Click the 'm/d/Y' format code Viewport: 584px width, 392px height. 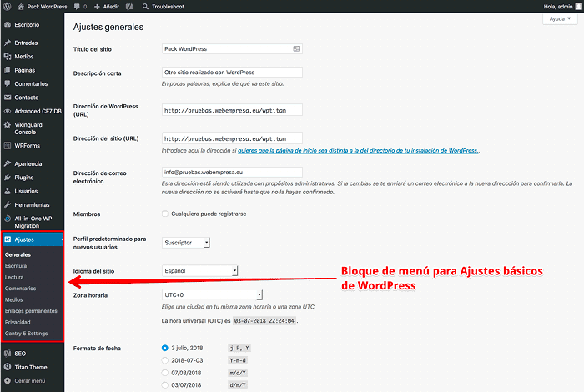coord(238,373)
